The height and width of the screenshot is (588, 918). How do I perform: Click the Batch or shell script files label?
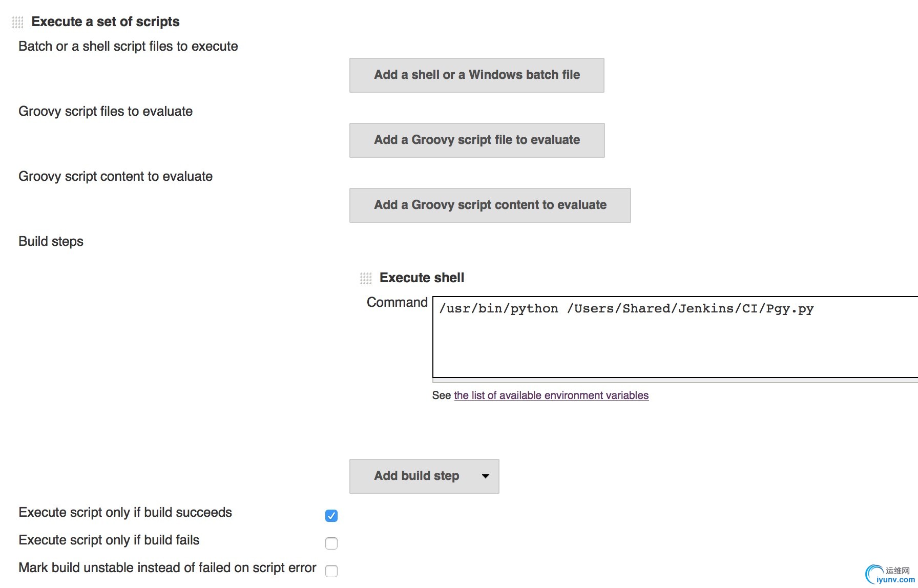pyautogui.click(x=128, y=46)
